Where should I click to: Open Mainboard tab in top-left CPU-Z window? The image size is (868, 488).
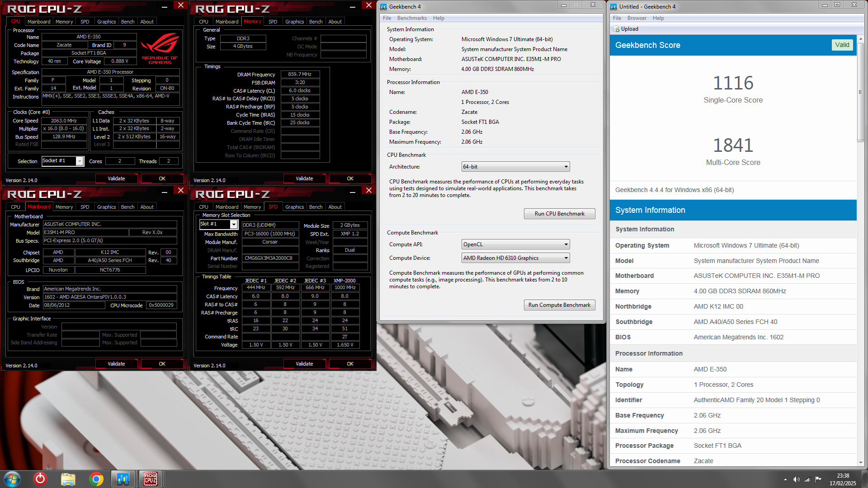pyautogui.click(x=39, y=22)
